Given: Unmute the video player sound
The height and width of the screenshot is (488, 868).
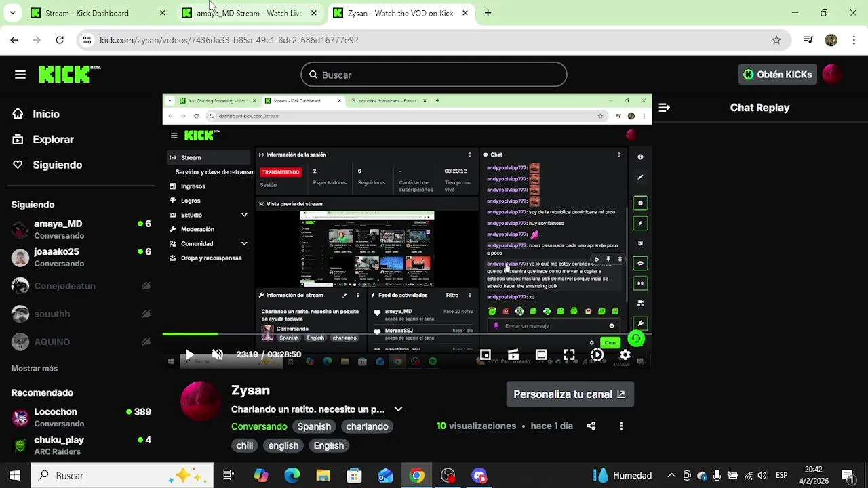Looking at the screenshot, I should point(218,354).
